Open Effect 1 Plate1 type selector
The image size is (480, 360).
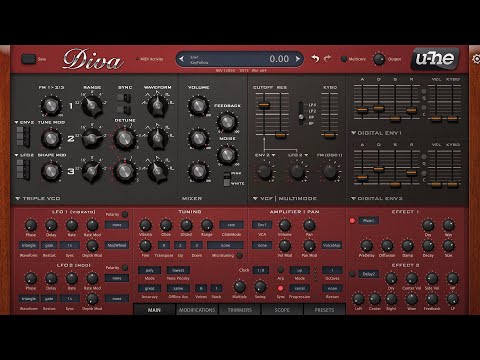point(368,220)
